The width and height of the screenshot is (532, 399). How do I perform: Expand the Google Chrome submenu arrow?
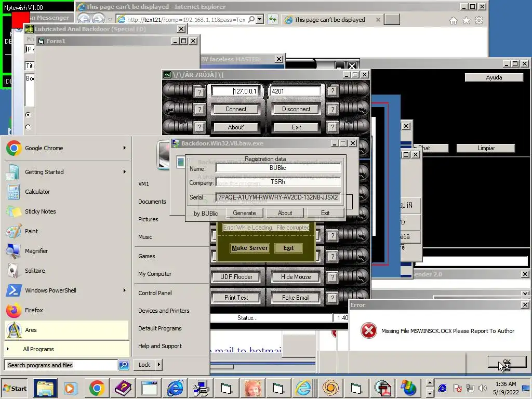(x=125, y=148)
